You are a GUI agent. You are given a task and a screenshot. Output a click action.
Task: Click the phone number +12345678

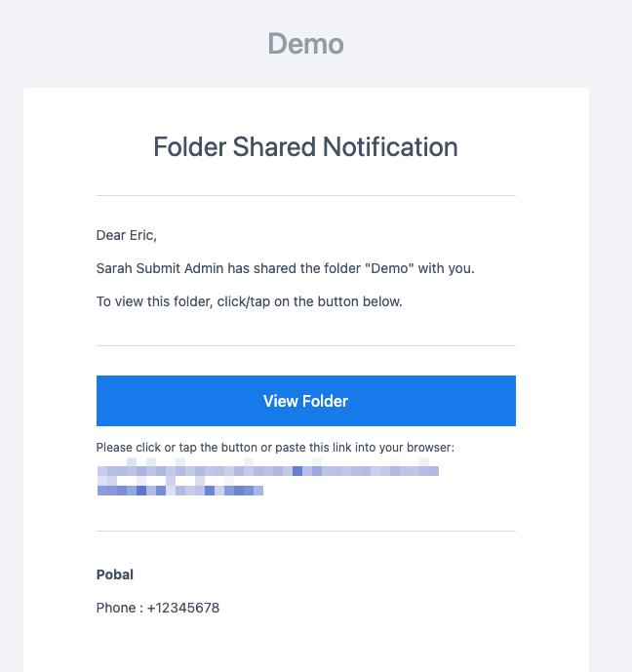183,608
